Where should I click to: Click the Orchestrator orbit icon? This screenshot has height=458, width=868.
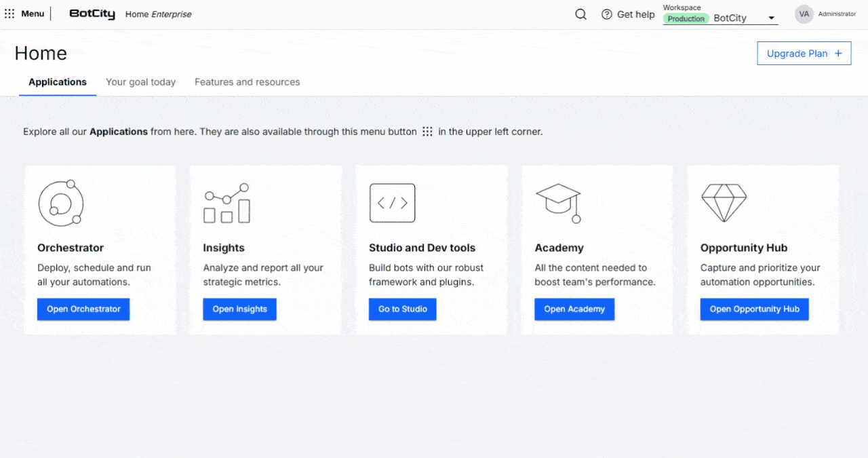(x=60, y=203)
